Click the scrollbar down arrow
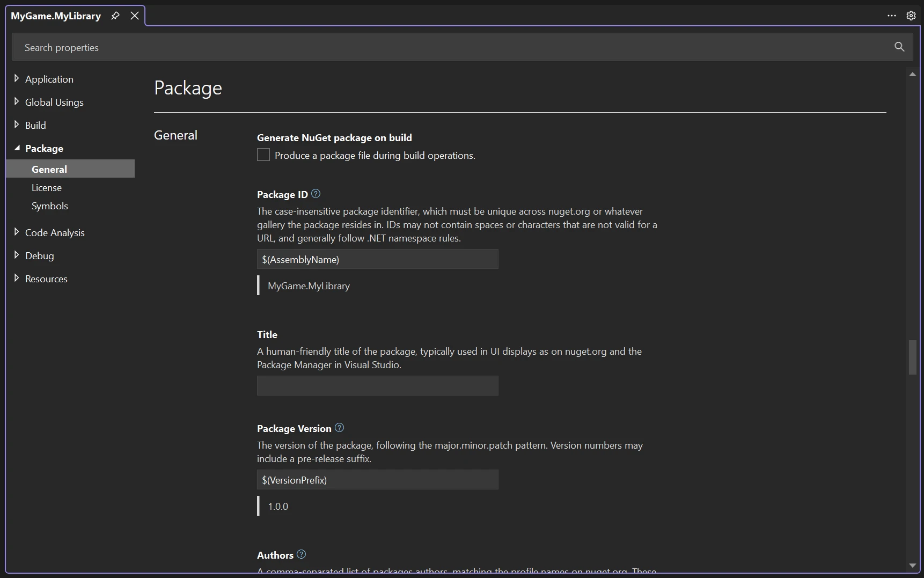The image size is (924, 578). point(913,565)
